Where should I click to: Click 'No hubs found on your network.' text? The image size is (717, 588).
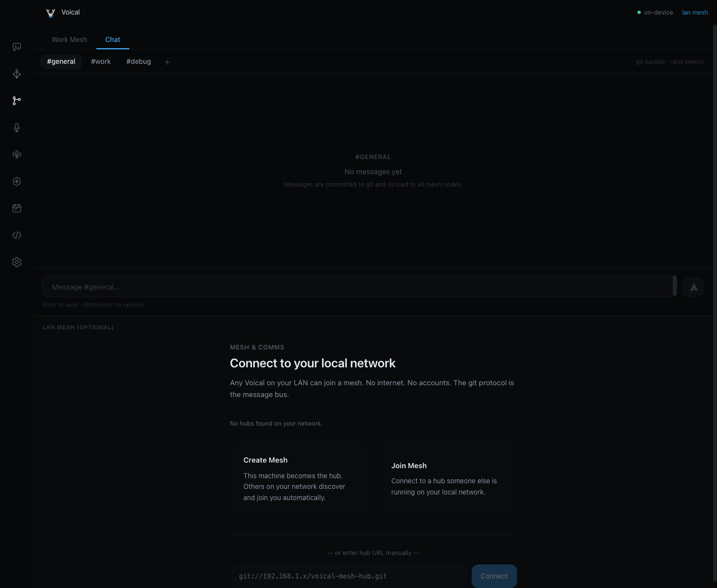pos(276,423)
